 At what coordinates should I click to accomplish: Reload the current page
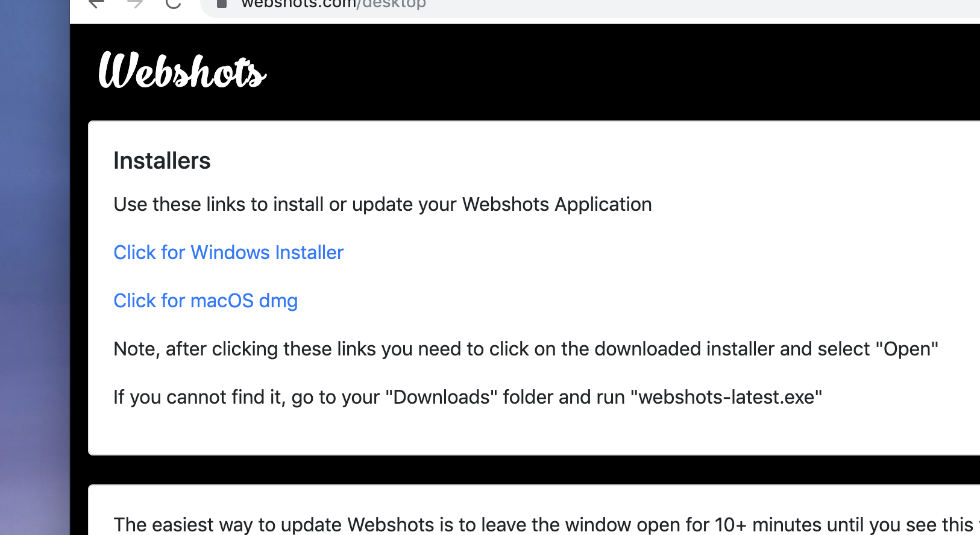click(x=174, y=3)
